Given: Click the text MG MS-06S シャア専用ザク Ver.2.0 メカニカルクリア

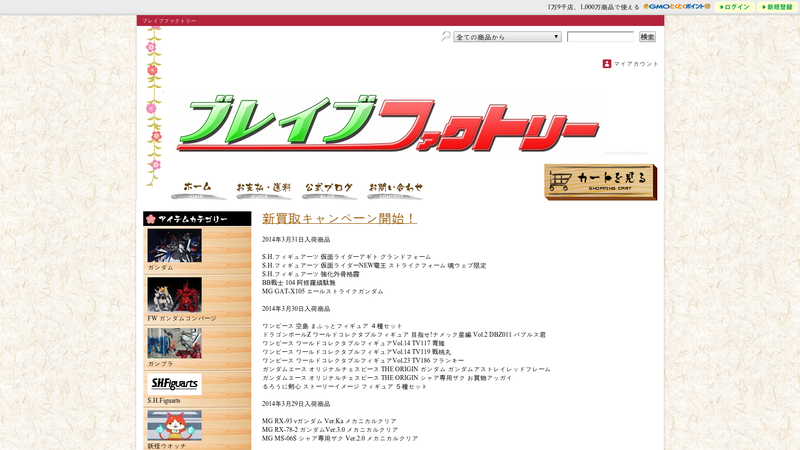Looking at the screenshot, I should tap(340, 439).
